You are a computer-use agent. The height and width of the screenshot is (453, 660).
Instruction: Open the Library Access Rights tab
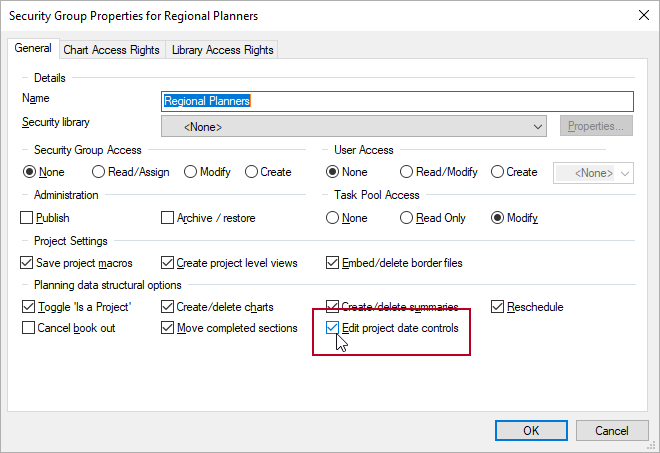tap(222, 50)
